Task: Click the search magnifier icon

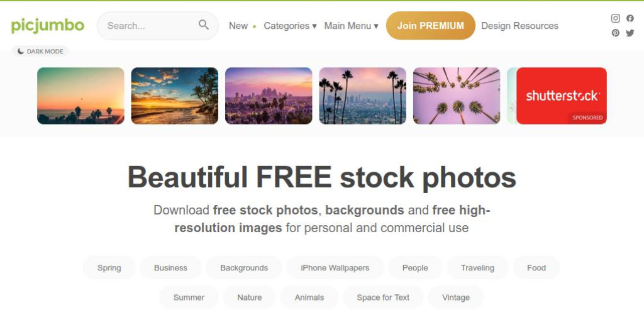Action: 204,25
